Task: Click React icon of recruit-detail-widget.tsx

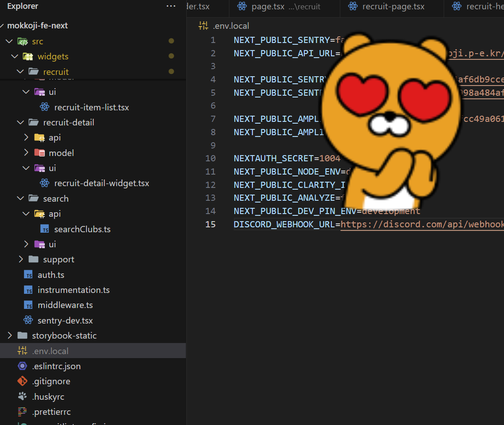Action: pyautogui.click(x=45, y=183)
